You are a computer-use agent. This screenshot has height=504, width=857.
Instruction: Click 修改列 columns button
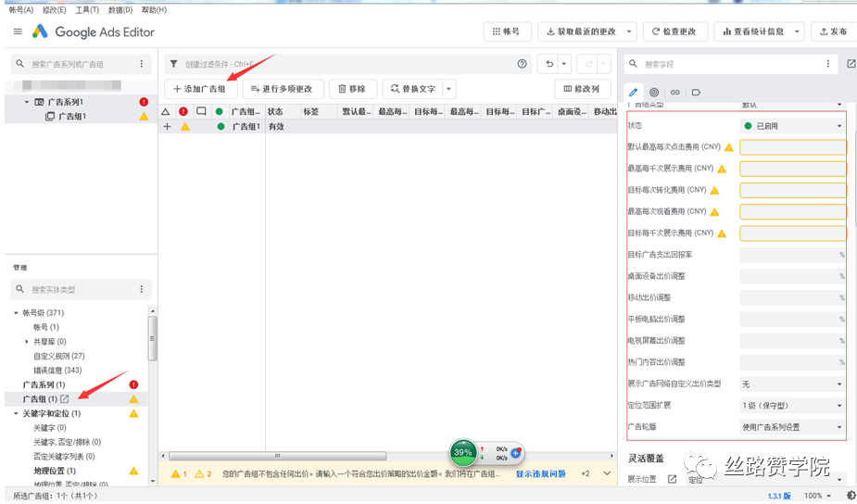pyautogui.click(x=582, y=89)
